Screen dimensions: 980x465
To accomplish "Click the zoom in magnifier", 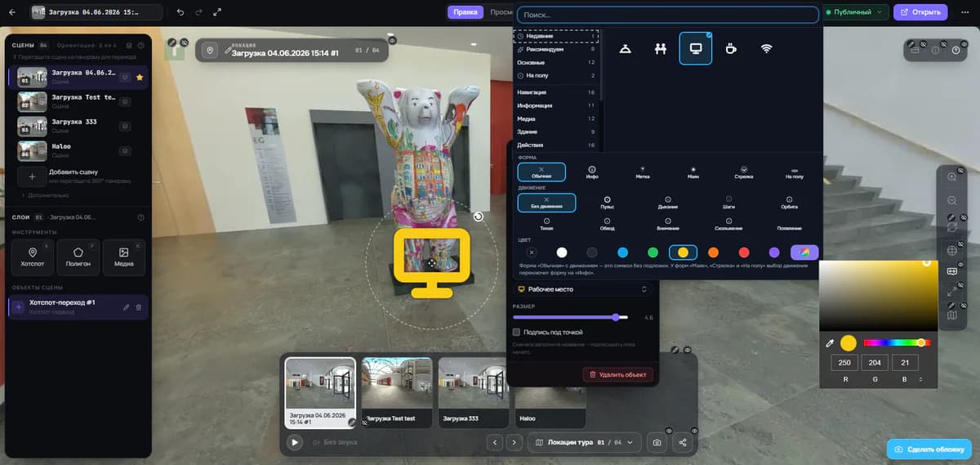I will click(952, 177).
